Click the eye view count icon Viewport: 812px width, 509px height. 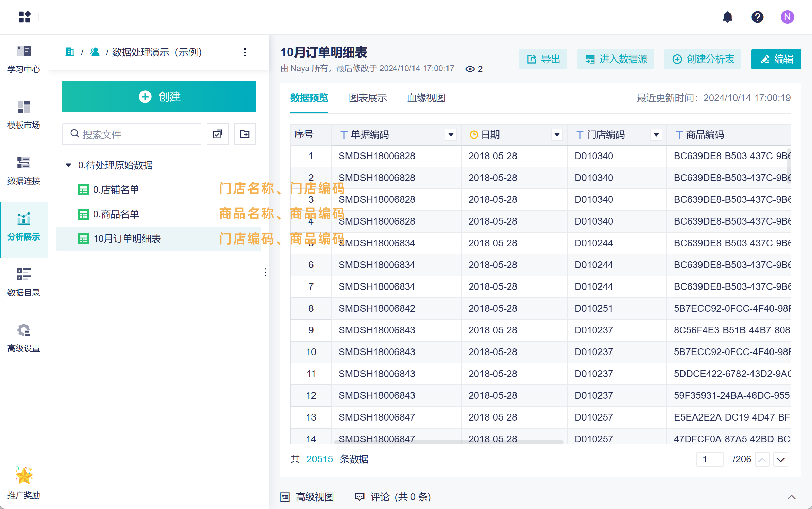click(470, 69)
